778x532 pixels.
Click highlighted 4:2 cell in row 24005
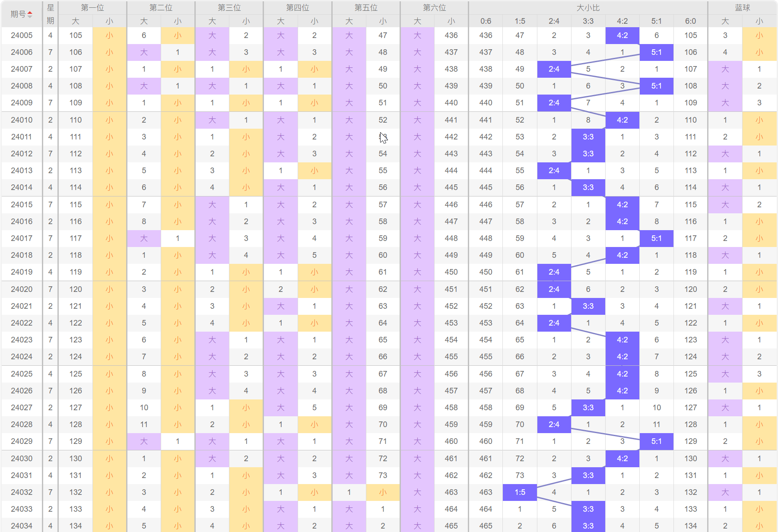pyautogui.click(x=622, y=35)
